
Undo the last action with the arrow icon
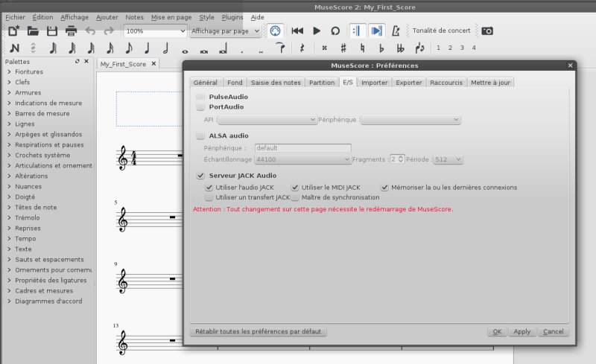pyautogui.click(x=90, y=31)
